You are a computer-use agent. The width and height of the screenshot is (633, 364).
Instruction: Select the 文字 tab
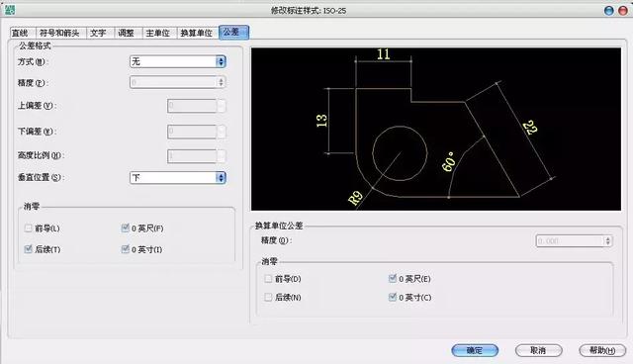100,33
